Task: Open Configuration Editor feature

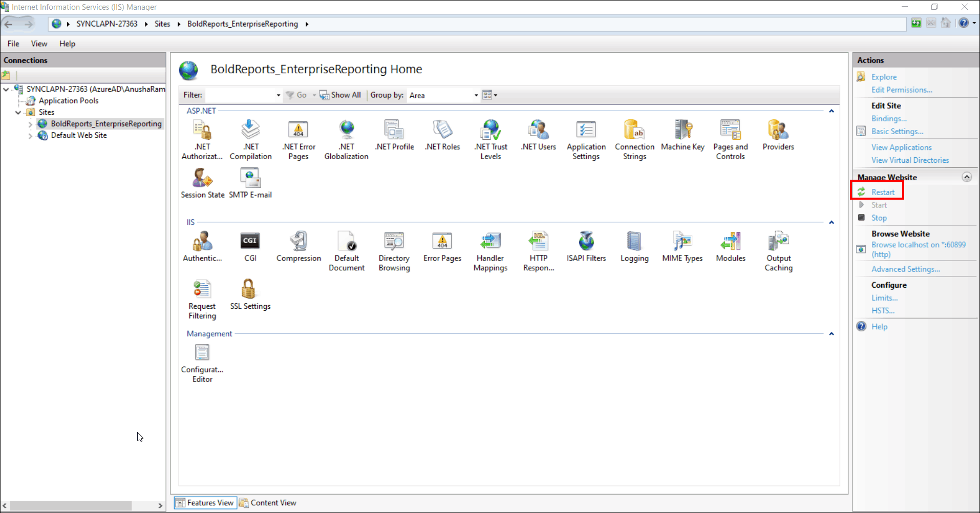Action: click(x=202, y=363)
